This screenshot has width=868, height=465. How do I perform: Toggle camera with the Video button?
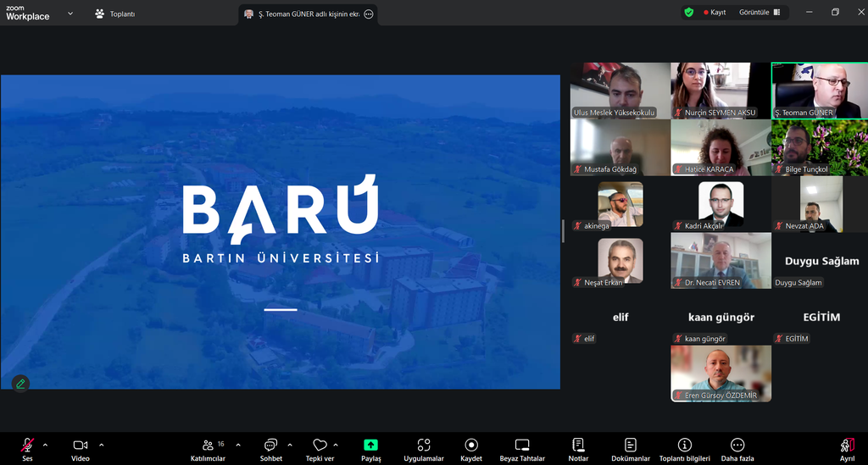[x=81, y=447]
